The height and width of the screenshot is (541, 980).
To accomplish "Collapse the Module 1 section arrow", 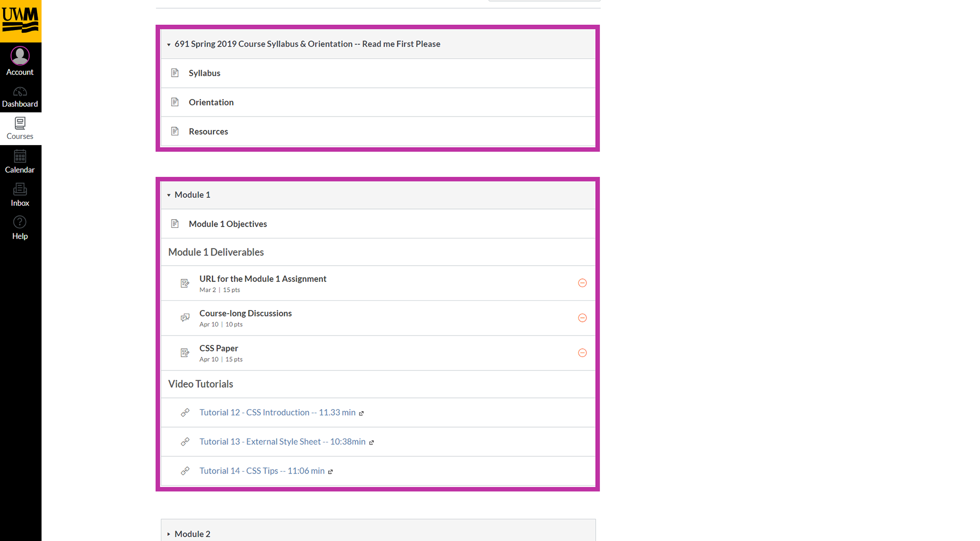I will (x=169, y=195).
